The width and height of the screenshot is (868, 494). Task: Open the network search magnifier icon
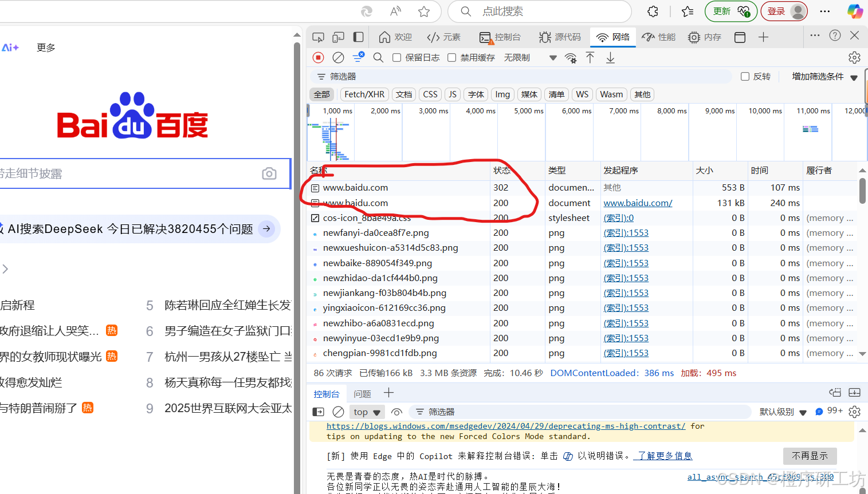pos(378,57)
